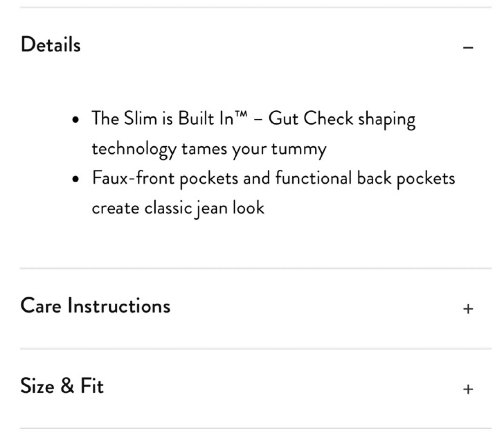504x438 pixels.
Task: Click 'Gut Check shaping' phrase
Action: pos(342,120)
